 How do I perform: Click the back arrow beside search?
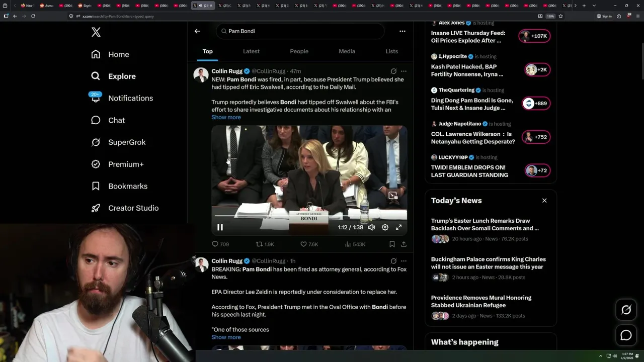pyautogui.click(x=197, y=31)
